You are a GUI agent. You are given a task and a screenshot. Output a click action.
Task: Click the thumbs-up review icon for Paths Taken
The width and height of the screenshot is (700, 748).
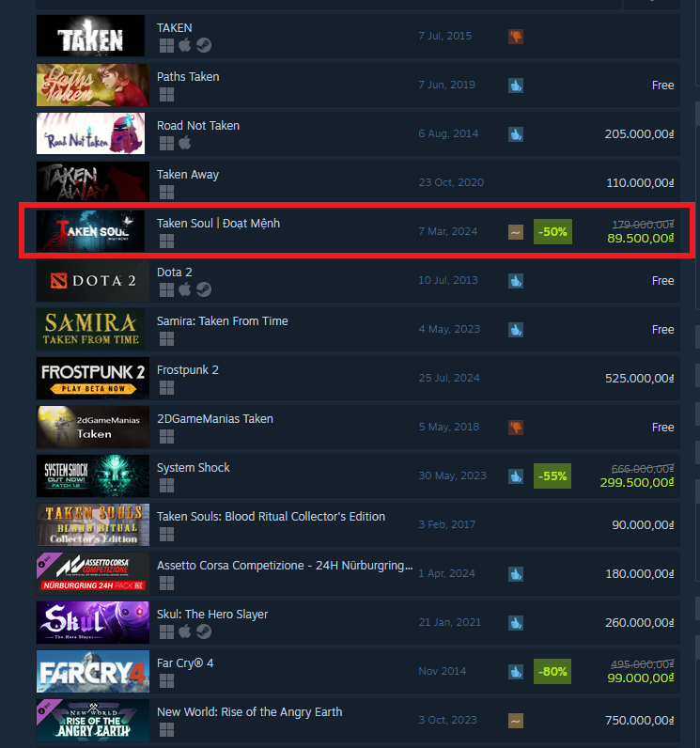pos(516,86)
